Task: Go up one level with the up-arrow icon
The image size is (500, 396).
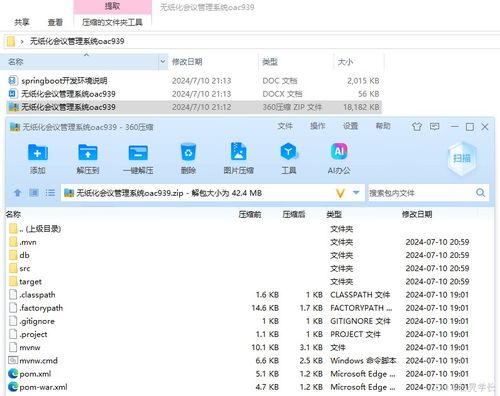Action: 17,193
